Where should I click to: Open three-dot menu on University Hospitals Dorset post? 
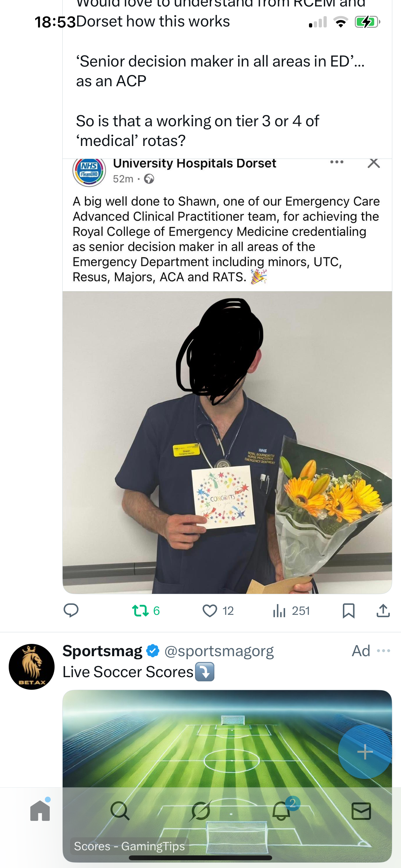coord(337,162)
